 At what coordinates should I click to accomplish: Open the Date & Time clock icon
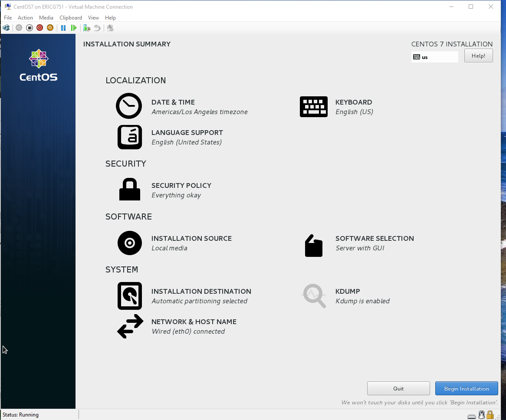click(x=129, y=106)
